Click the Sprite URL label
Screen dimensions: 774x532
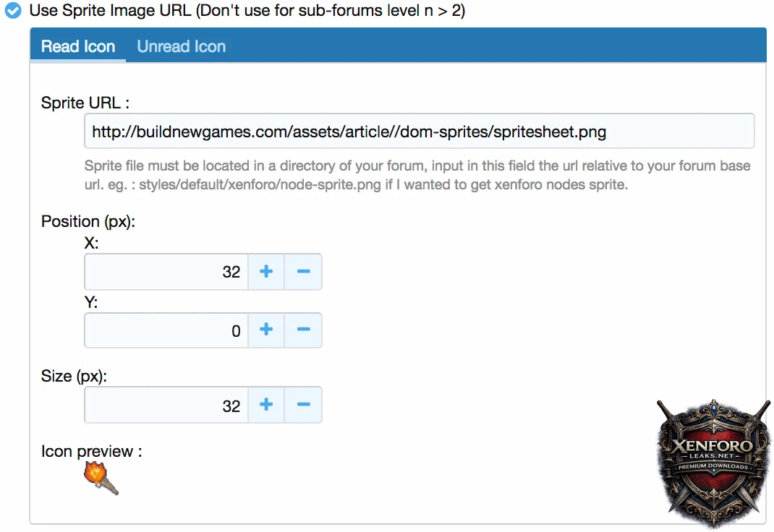(85, 103)
